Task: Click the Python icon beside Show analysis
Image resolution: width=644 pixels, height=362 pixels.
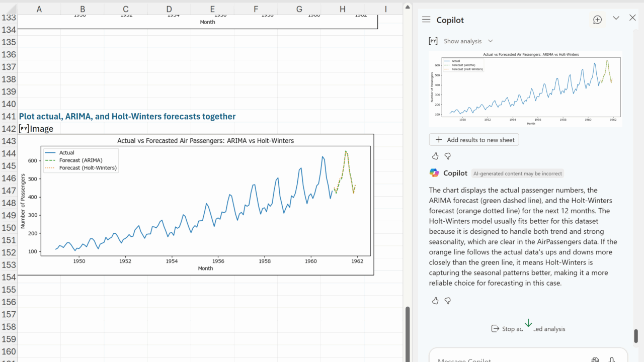Action: (x=433, y=41)
